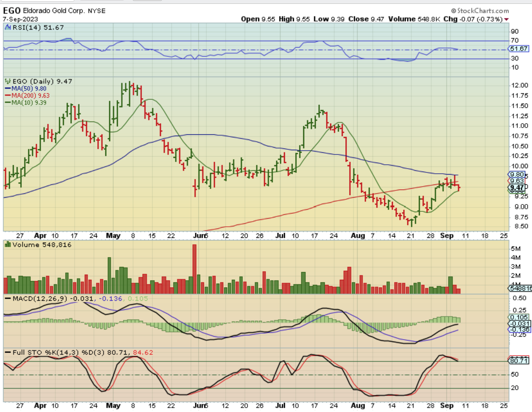Screen dimensions: 532x412
Task: Click the 0.105 MACD histogram value tag
Action: (519, 317)
